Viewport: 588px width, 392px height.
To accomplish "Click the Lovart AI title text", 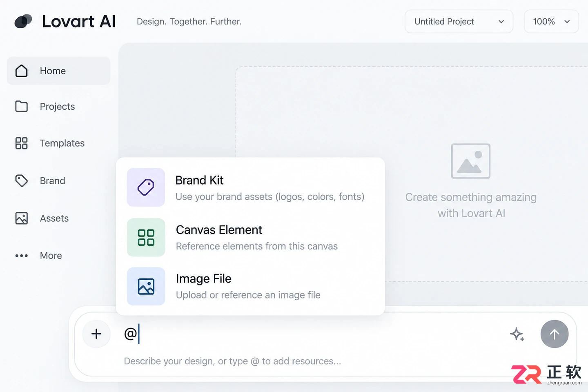I will [x=79, y=21].
